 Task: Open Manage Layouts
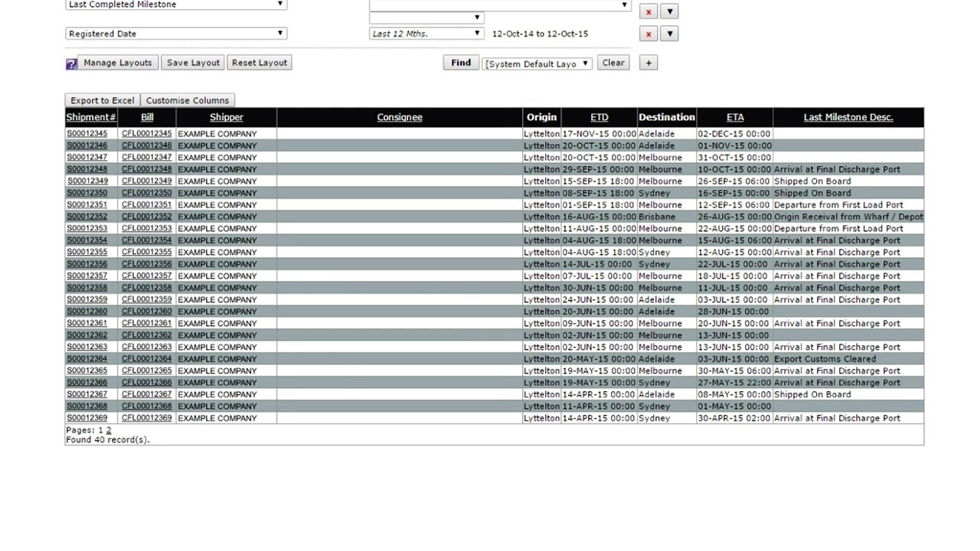coord(118,63)
